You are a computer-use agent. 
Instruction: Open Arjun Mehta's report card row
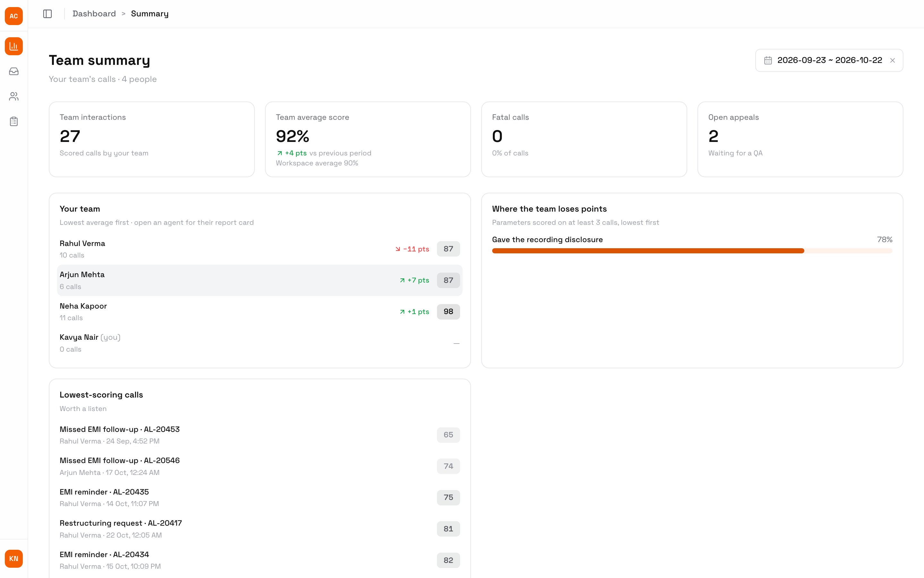[x=260, y=280]
